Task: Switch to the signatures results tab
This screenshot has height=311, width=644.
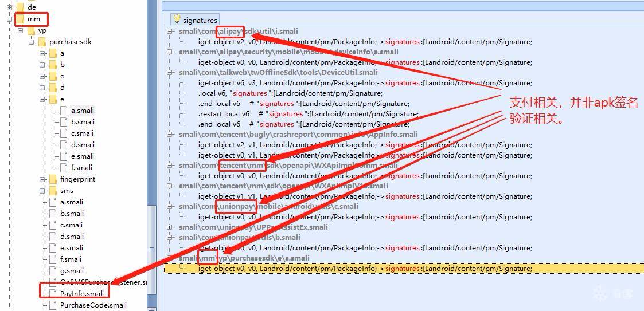Action: [x=200, y=21]
